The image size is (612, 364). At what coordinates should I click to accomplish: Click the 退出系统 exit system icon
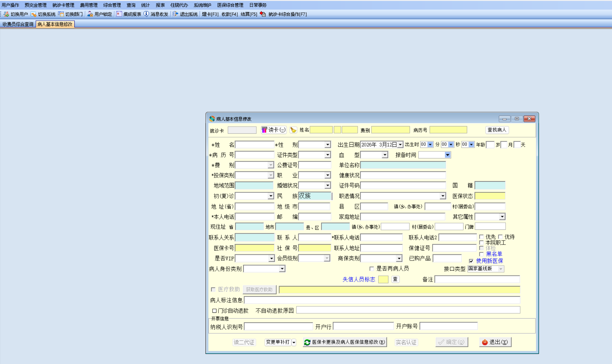click(x=175, y=14)
